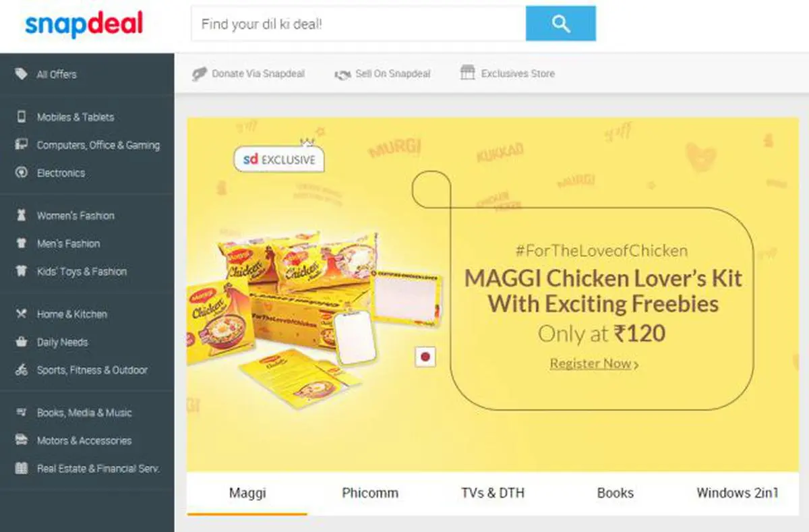Open Motors & Accessories car icon
This screenshot has width=809, height=532.
pyautogui.click(x=22, y=440)
